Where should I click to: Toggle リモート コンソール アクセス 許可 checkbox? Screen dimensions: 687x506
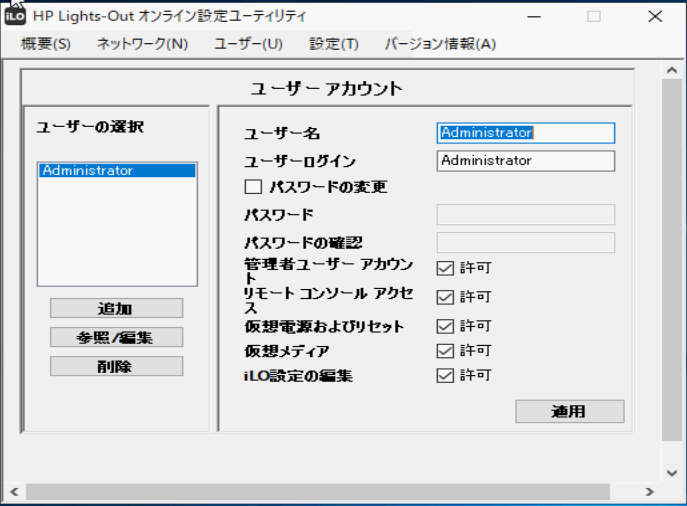[445, 297]
